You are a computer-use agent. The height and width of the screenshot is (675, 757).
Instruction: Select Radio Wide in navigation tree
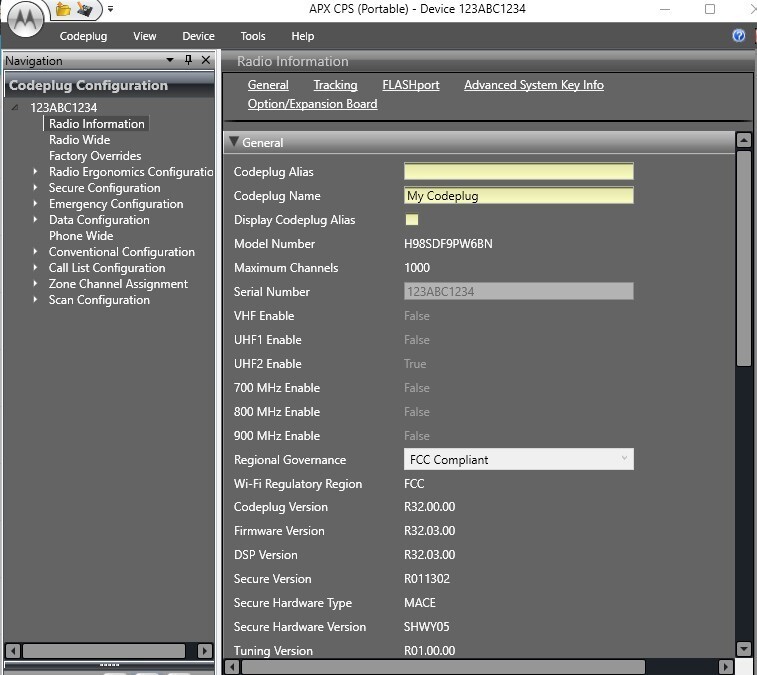(x=80, y=140)
